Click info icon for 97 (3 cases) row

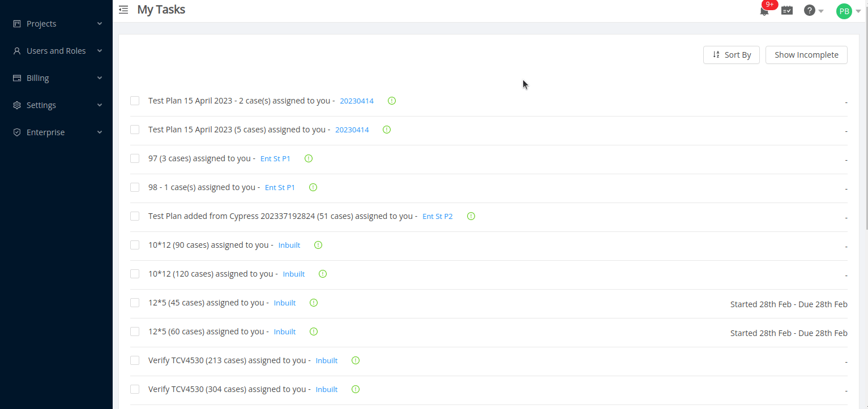pos(309,158)
